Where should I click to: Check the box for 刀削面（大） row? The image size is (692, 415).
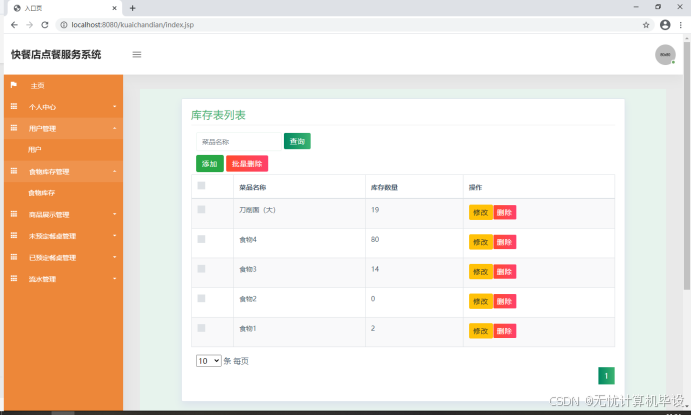pos(201,209)
